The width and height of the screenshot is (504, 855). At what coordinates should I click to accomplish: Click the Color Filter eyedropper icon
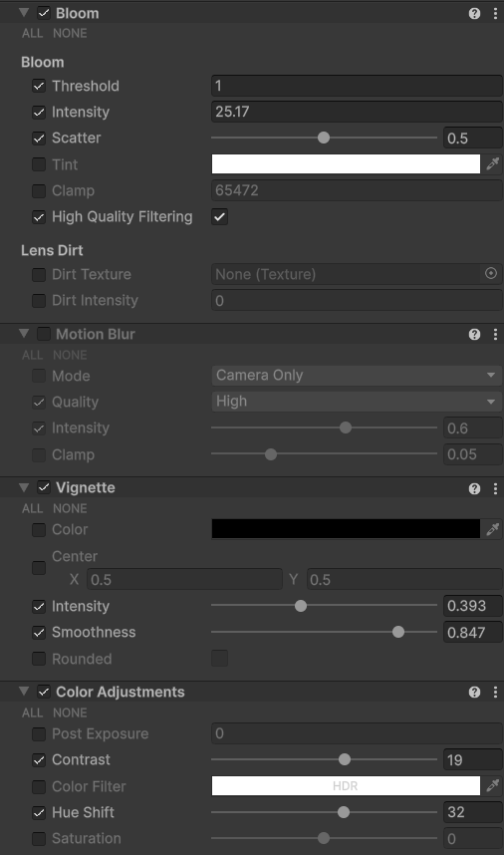click(x=493, y=786)
